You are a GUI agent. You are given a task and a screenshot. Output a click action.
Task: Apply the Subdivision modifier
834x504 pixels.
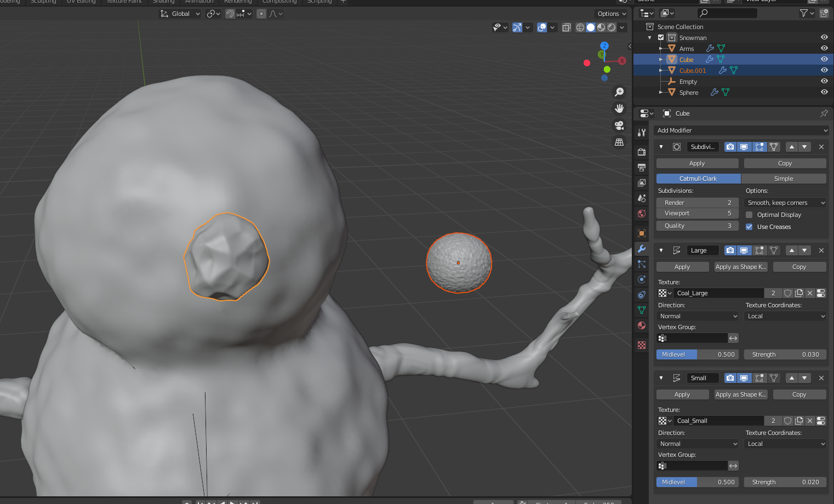pyautogui.click(x=697, y=163)
